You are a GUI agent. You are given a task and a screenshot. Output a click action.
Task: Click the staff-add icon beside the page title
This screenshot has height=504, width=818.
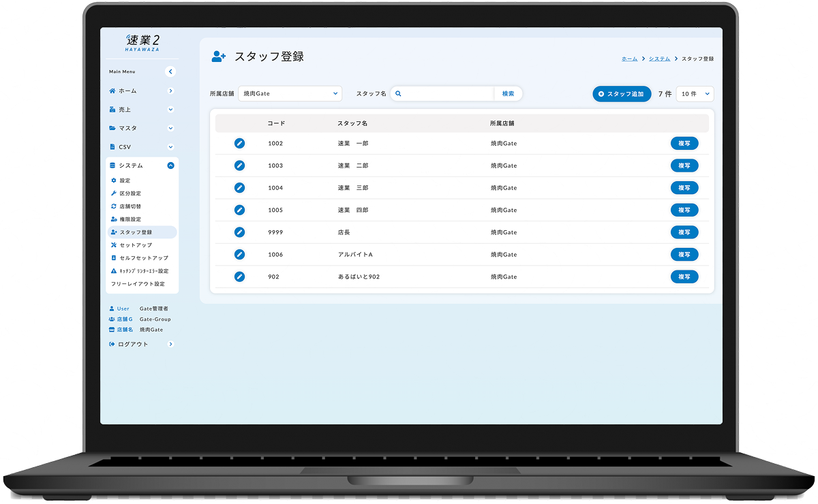tap(218, 57)
